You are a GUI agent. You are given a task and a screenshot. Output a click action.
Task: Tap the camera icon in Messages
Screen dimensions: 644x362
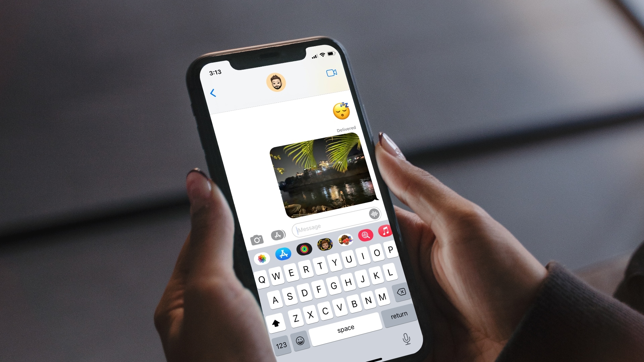pyautogui.click(x=257, y=234)
